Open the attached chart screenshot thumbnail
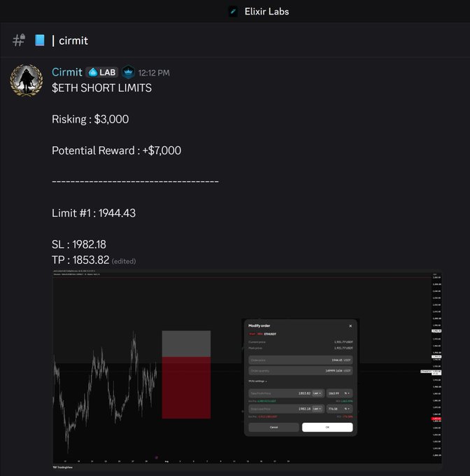Screen dimensions: 470x476 click(247, 370)
